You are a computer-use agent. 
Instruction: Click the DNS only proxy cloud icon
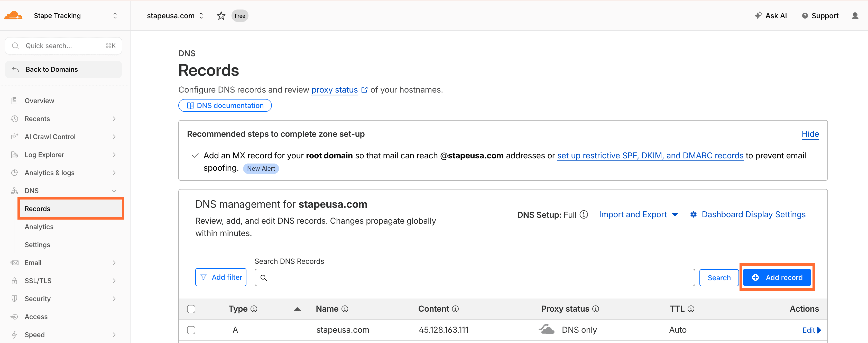click(547, 330)
